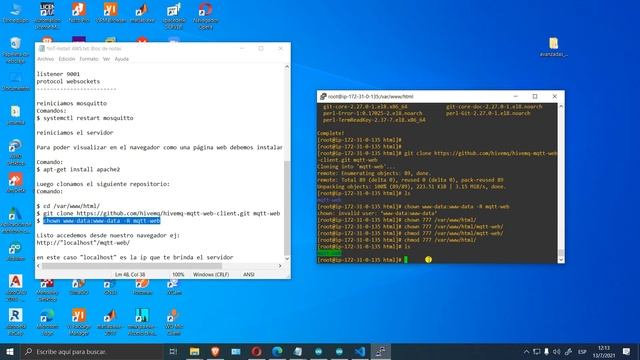Open the Ver menu in Notepad
640x360 pixels.
106,59
